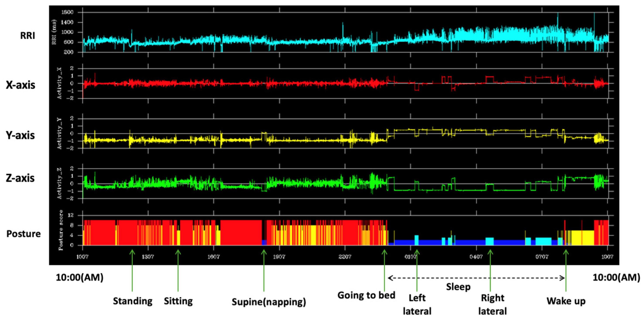Click the Wake up annotation label

click(x=566, y=301)
